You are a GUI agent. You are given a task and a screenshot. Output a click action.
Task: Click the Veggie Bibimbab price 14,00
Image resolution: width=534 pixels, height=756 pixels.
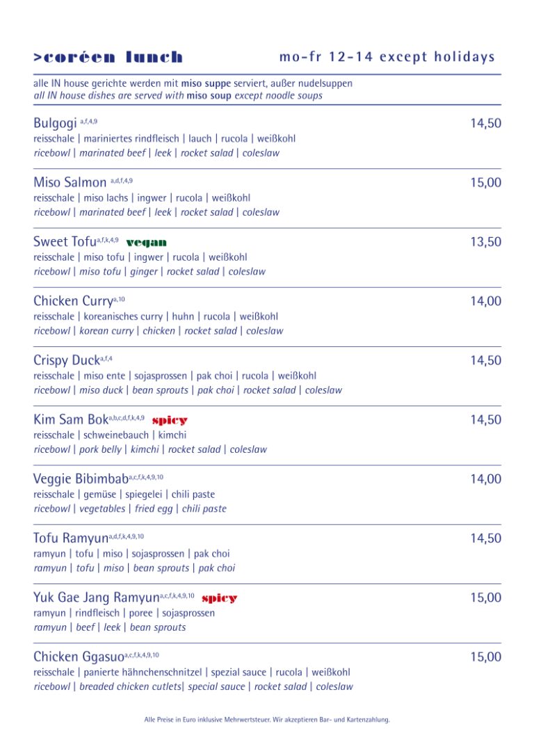(486, 479)
